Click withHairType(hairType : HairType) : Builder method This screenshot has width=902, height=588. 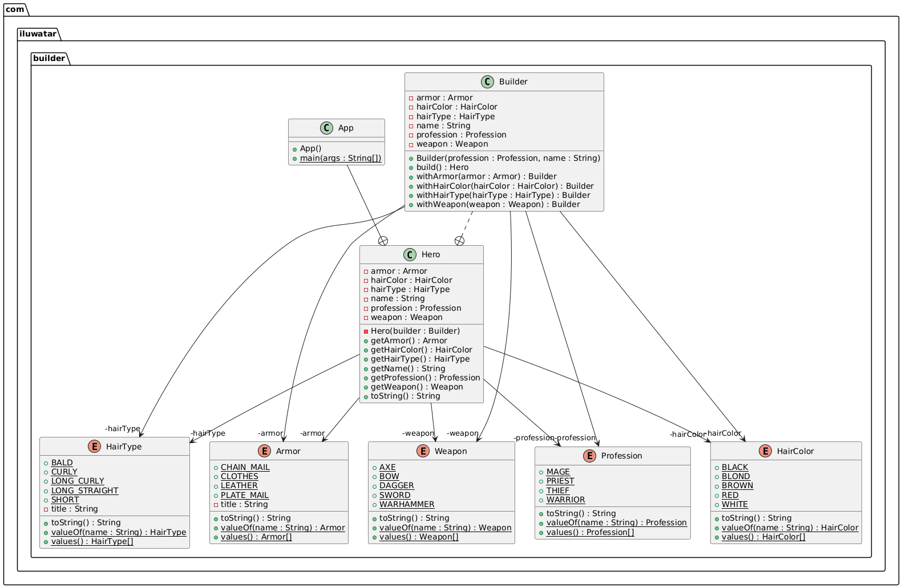click(x=503, y=195)
